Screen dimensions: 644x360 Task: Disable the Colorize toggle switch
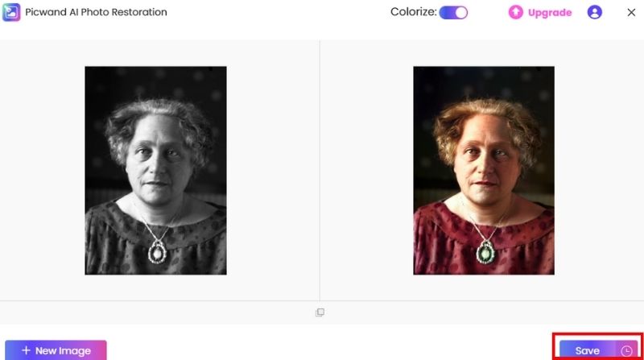point(453,13)
